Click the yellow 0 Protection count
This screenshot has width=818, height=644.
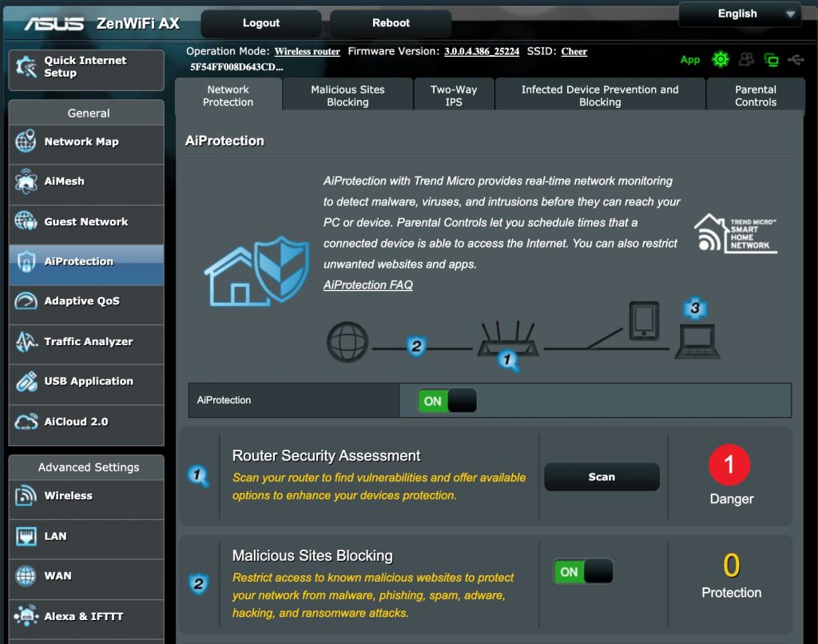(x=731, y=565)
